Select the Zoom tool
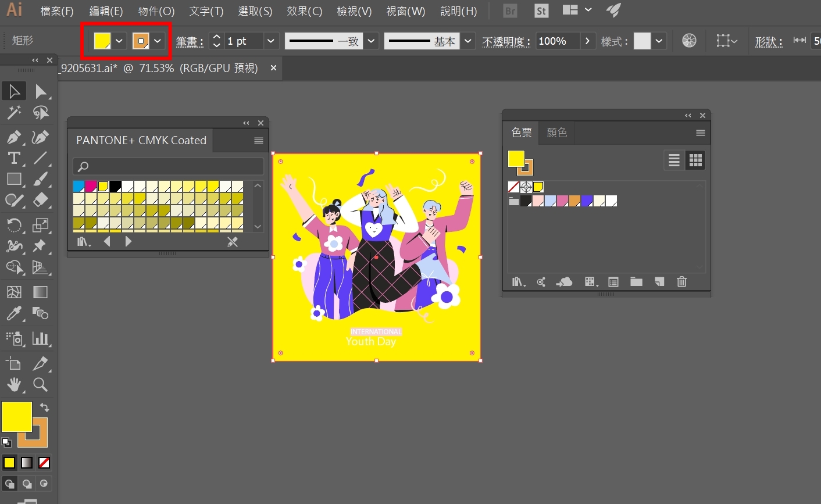This screenshot has width=821, height=504. (x=40, y=384)
